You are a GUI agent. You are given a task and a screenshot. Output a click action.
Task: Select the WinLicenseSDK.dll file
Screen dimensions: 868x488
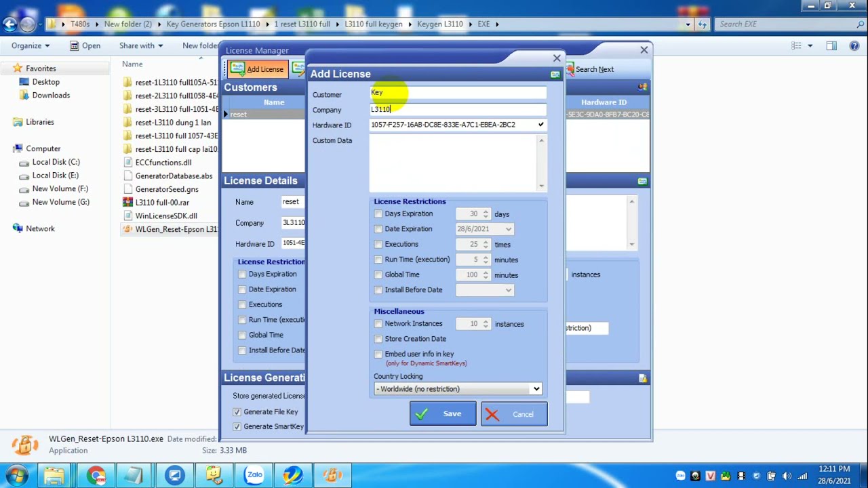click(x=166, y=216)
